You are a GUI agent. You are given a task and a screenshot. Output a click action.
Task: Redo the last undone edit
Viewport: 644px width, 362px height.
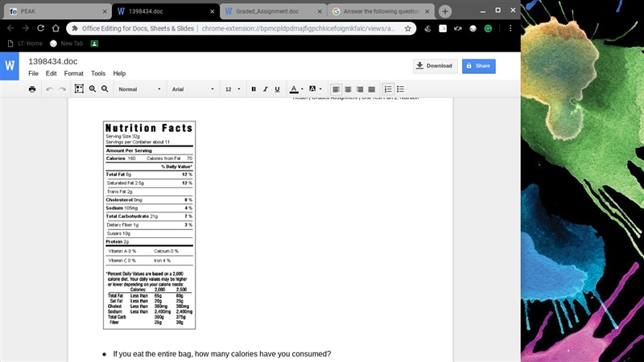coord(63,89)
